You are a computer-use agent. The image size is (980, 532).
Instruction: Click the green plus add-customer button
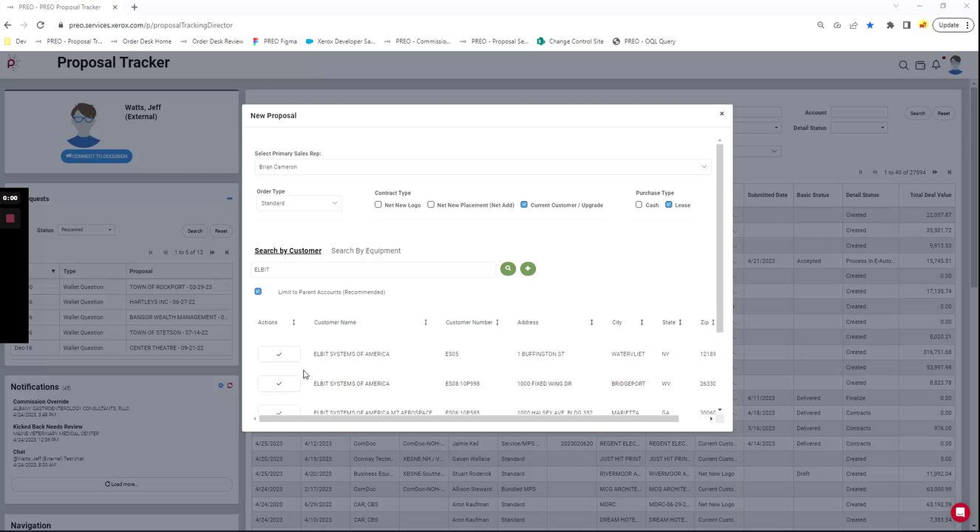528,269
